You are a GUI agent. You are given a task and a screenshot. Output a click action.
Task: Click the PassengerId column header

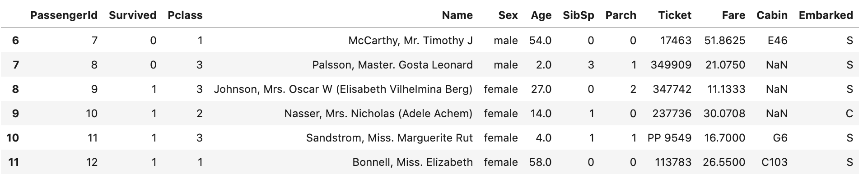(x=64, y=15)
